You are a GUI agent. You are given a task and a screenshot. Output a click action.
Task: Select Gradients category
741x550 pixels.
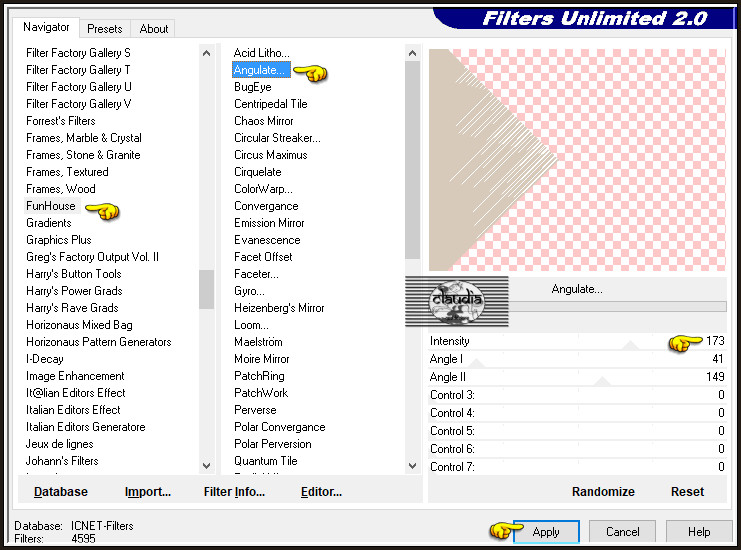[x=49, y=223]
